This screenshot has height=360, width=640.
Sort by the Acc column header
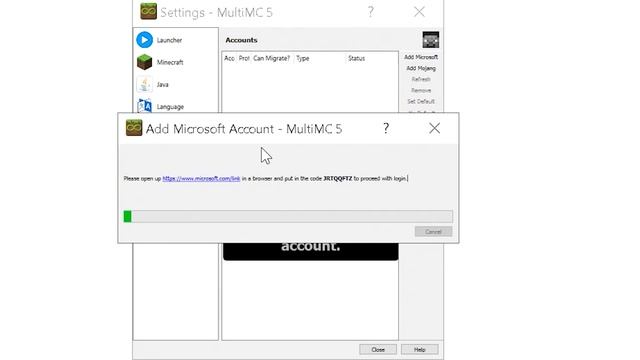[229, 58]
